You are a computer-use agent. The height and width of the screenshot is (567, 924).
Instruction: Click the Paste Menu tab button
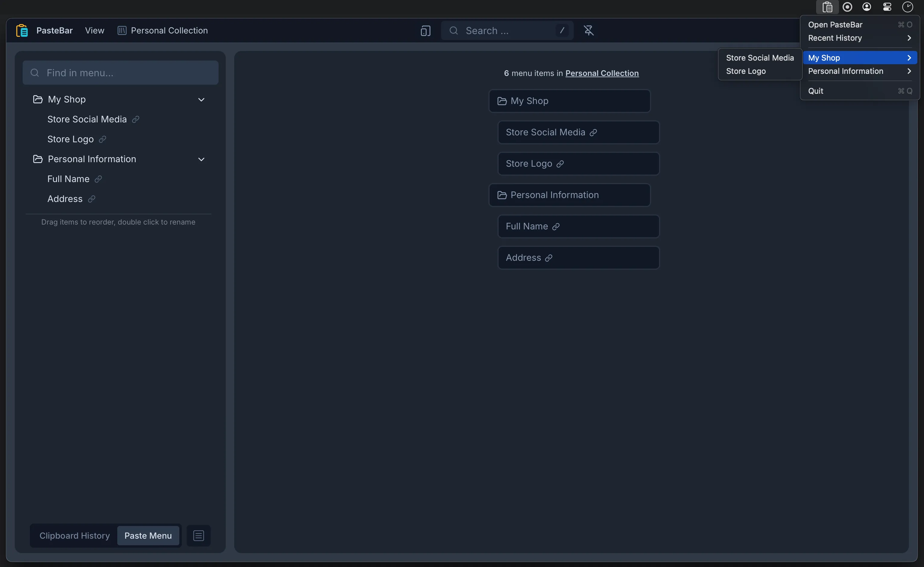pos(148,536)
